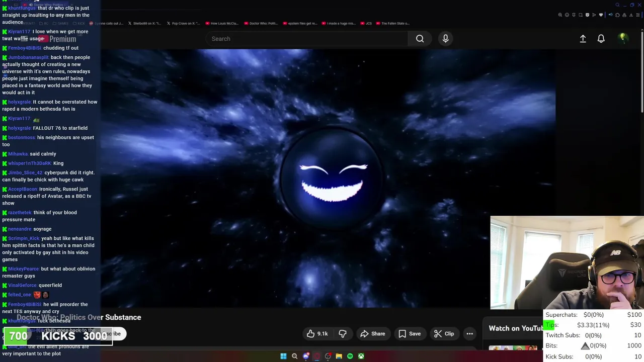The height and width of the screenshot is (362, 644).
Task: Click the pinboard pin icon in browser toolbar
Action: (574, 15)
